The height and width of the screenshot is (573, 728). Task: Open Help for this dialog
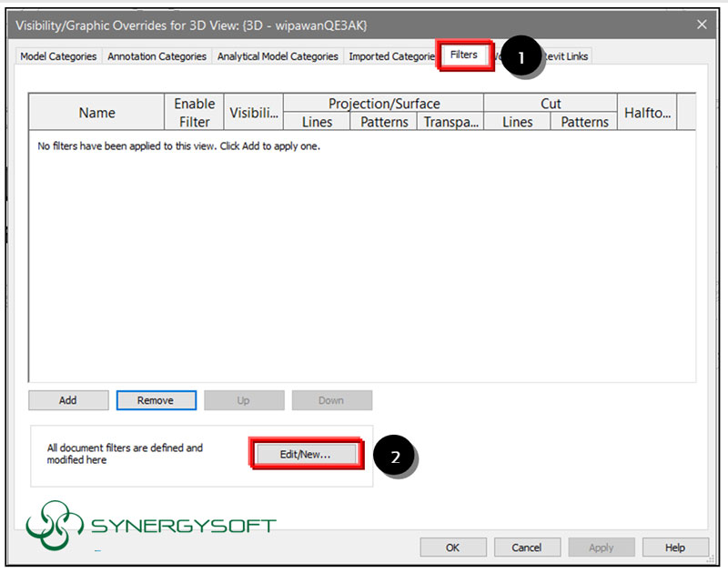(675, 548)
